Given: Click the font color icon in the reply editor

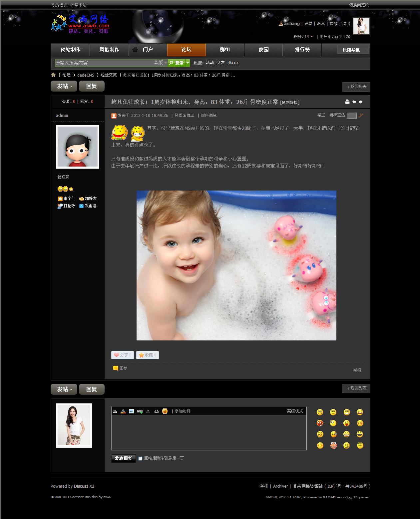Looking at the screenshot, I should click(123, 411).
